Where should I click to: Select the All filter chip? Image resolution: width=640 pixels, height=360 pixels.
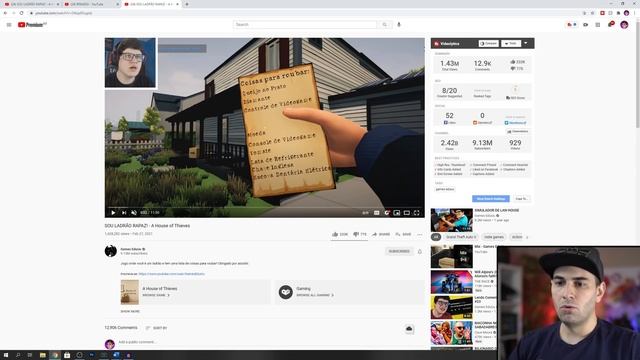tap(436, 237)
